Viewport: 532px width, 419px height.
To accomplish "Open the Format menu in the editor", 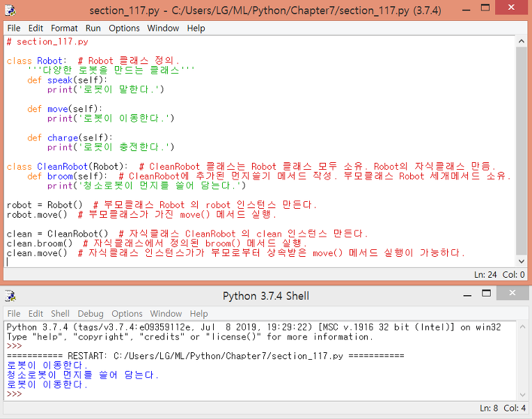I will [64, 28].
